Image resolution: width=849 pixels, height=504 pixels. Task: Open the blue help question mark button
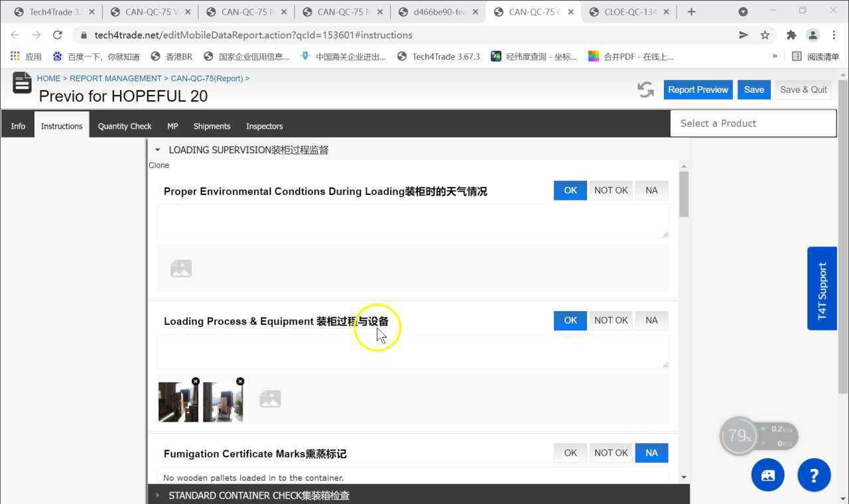(814, 475)
